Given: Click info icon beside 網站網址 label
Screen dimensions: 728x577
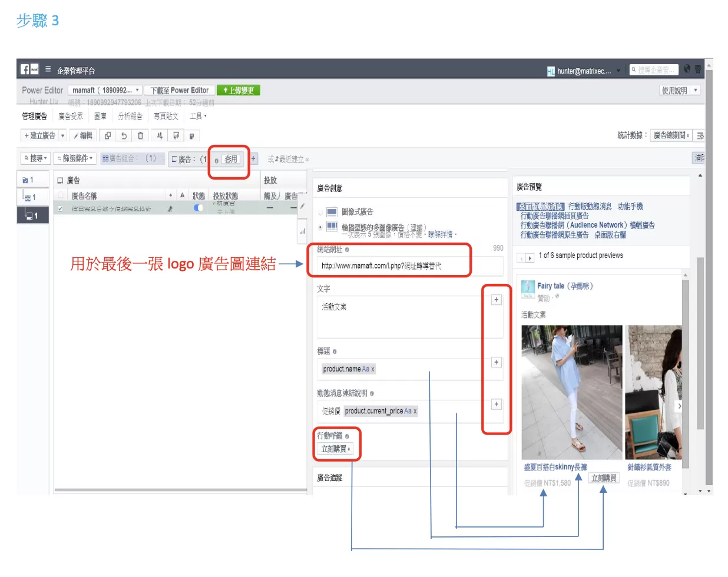Looking at the screenshot, I should click(x=347, y=250).
